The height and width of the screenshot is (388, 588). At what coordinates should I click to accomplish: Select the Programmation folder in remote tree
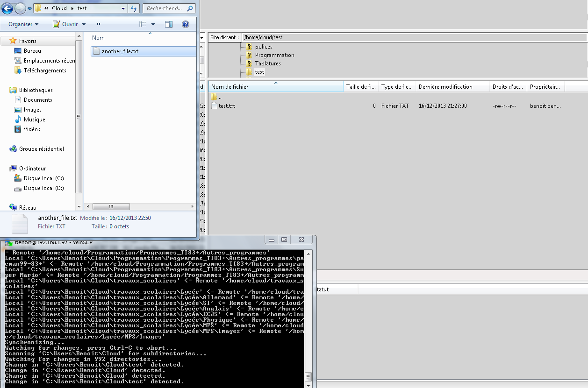pyautogui.click(x=274, y=55)
